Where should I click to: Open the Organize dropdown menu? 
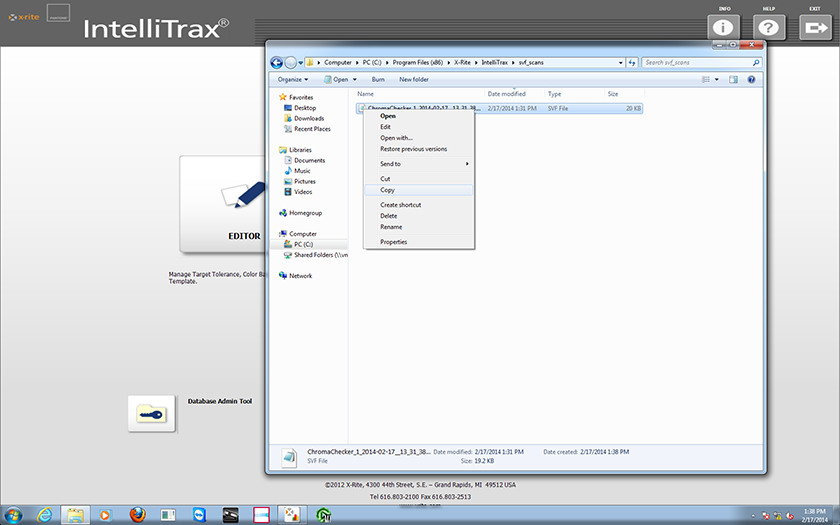[292, 79]
